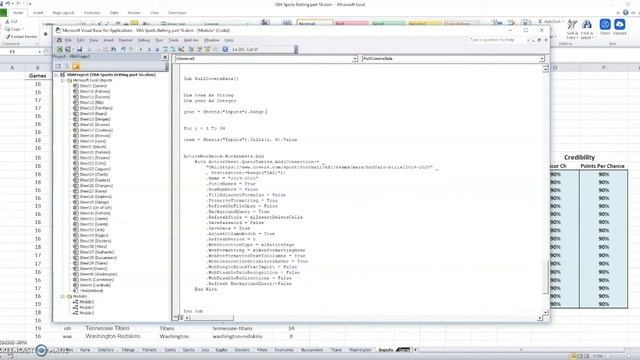Click the Excel Share icon in ribbon
Viewport: 640px width, 360px height.
click(605, 27)
